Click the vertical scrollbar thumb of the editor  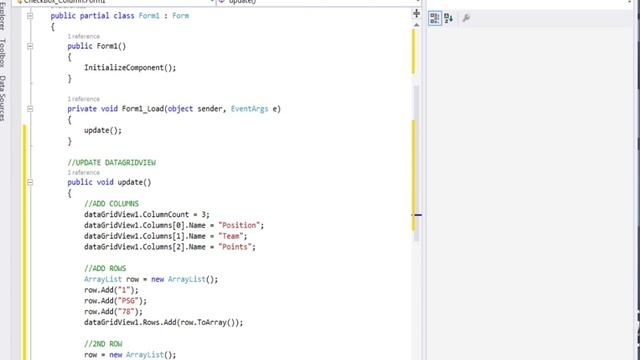pos(416,163)
